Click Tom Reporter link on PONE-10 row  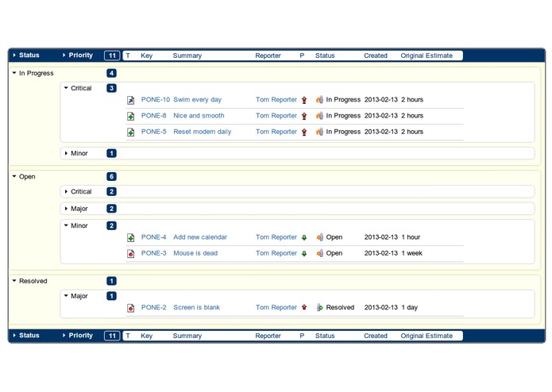(276, 99)
